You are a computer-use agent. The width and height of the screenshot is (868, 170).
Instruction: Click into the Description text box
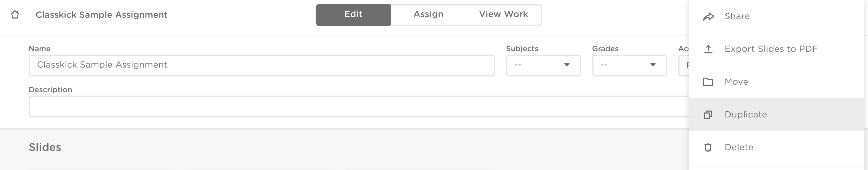(x=359, y=107)
